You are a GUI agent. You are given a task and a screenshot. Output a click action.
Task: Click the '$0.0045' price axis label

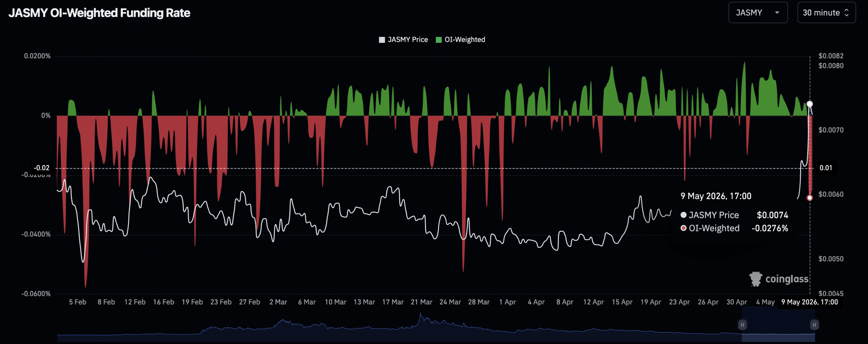pyautogui.click(x=831, y=294)
